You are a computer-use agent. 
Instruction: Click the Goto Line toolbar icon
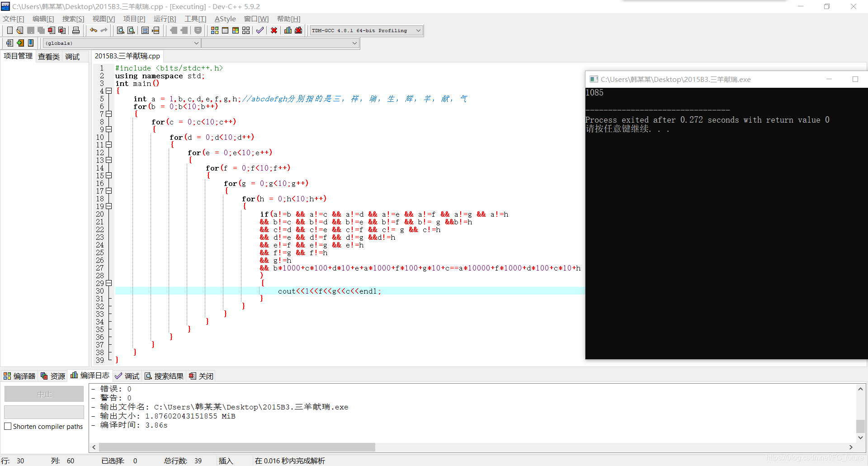click(156, 30)
